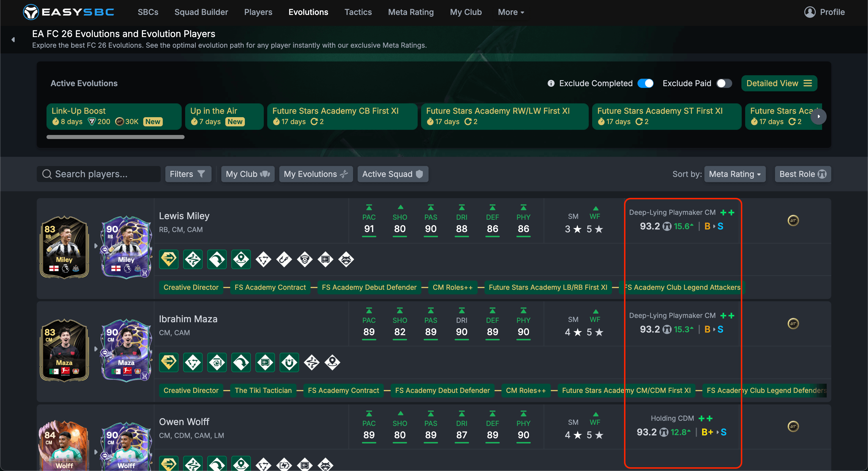Switch layout with the Detailed View button

coord(779,83)
